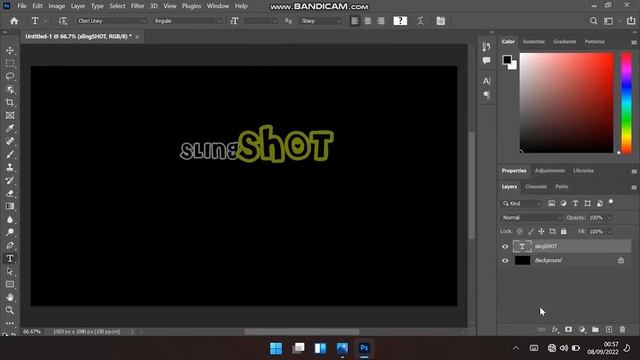640x360 pixels.
Task: Open the Type tool preset picker
Action: [38, 21]
